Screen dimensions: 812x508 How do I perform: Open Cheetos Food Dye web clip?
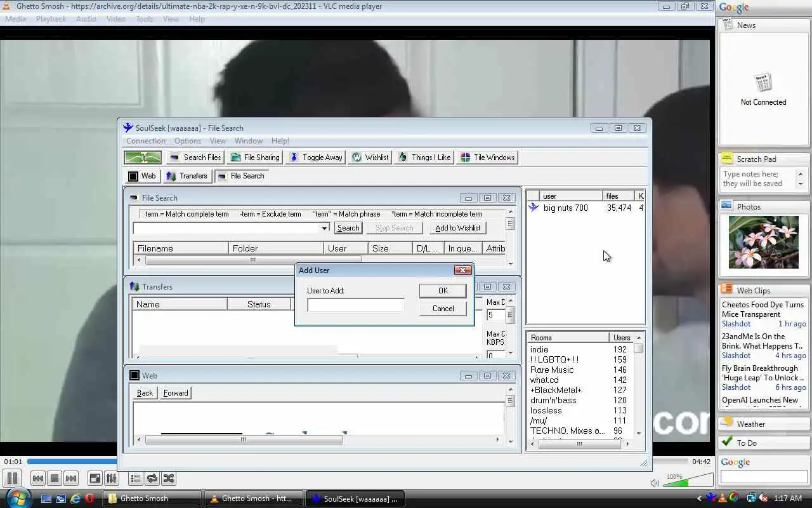click(763, 309)
